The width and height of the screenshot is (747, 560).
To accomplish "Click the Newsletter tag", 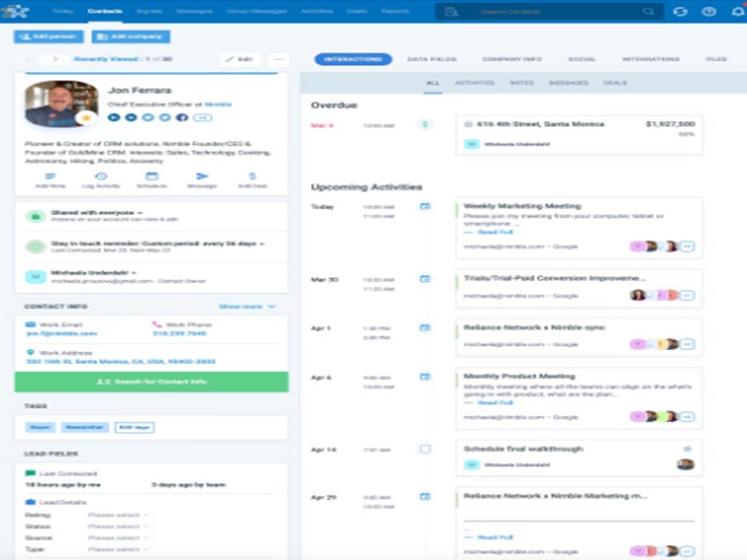I will click(x=84, y=427).
